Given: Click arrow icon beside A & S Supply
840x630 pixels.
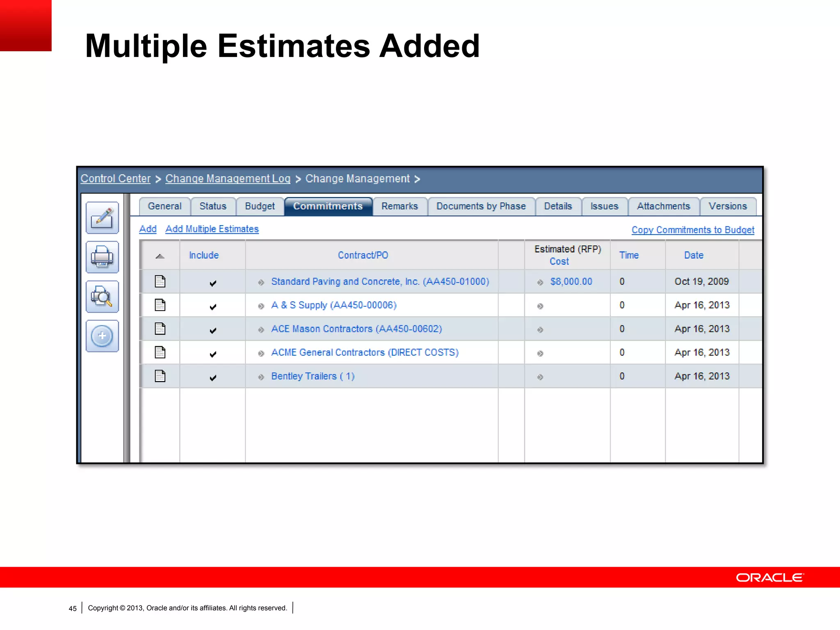Looking at the screenshot, I should tap(261, 306).
